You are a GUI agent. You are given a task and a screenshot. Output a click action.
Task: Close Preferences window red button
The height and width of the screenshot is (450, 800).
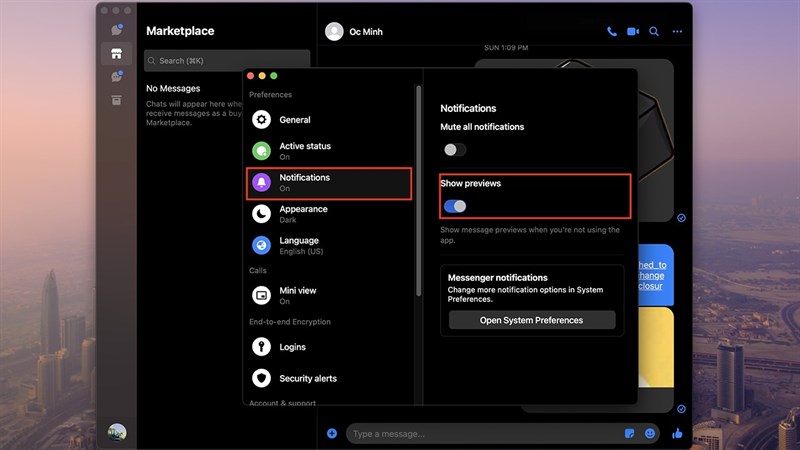(251, 76)
